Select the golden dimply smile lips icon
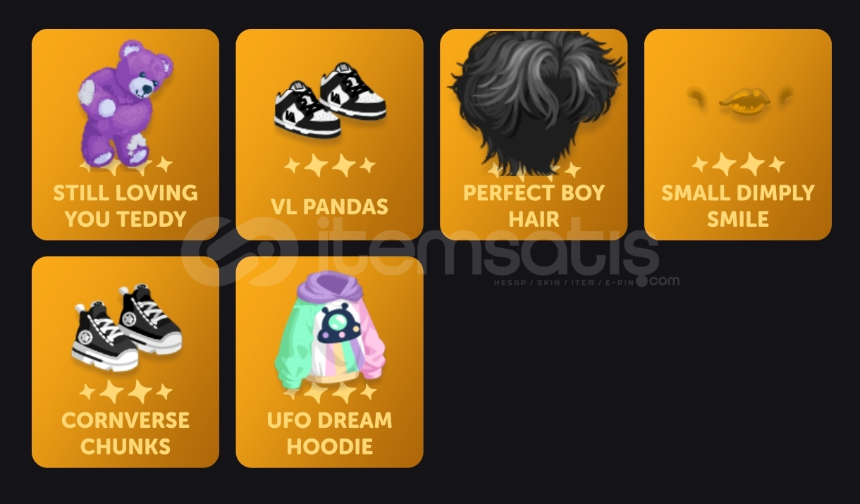This screenshot has width=860, height=504. [x=738, y=102]
